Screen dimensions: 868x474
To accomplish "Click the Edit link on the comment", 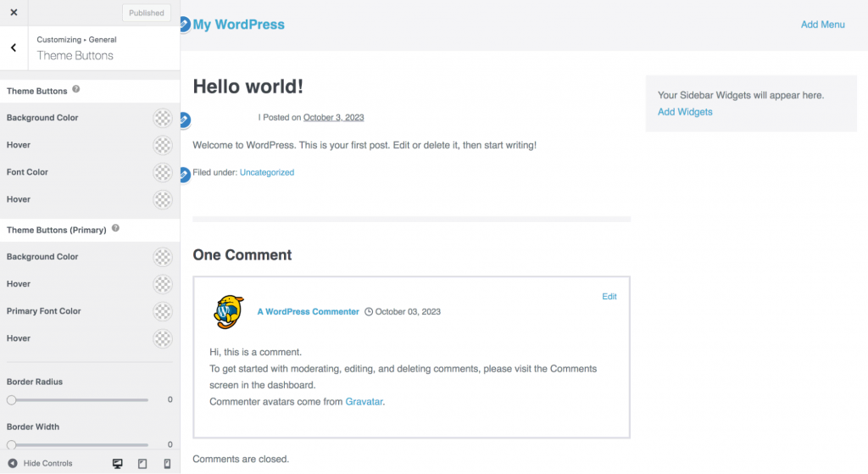I will pyautogui.click(x=609, y=297).
